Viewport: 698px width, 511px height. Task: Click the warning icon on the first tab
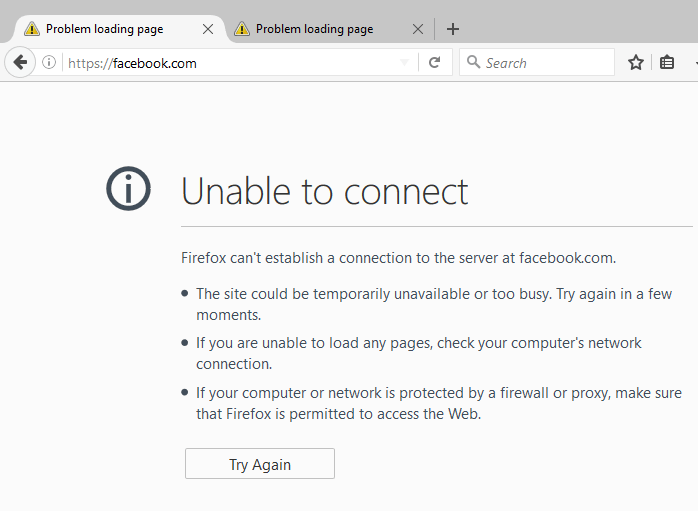pyautogui.click(x=32, y=28)
